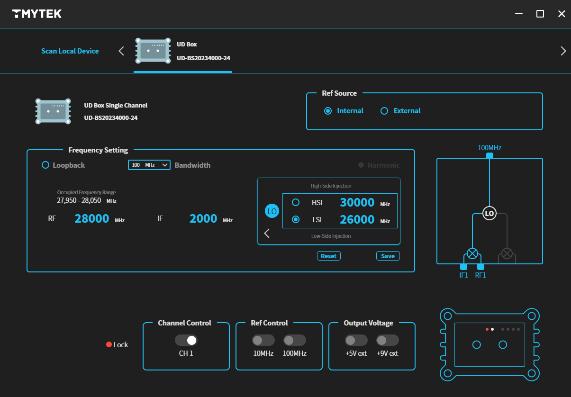Maximize the TMYTEK window
Viewport: 571px width, 397px height.
pos(540,14)
